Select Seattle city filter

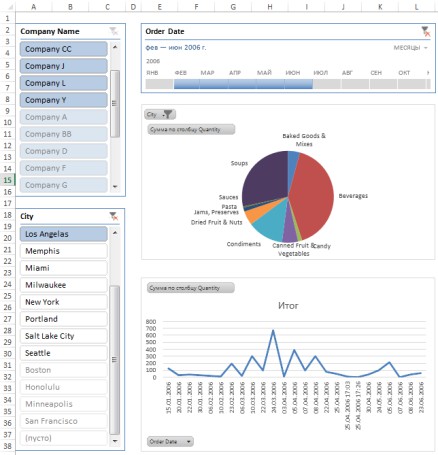tap(64, 353)
